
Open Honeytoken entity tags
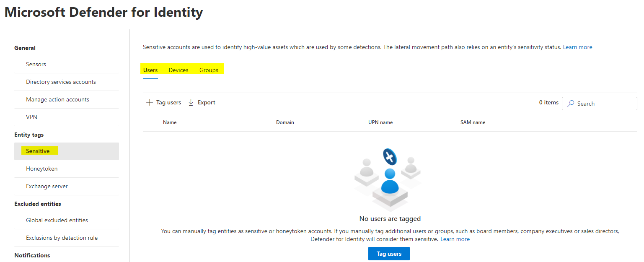point(67,169)
